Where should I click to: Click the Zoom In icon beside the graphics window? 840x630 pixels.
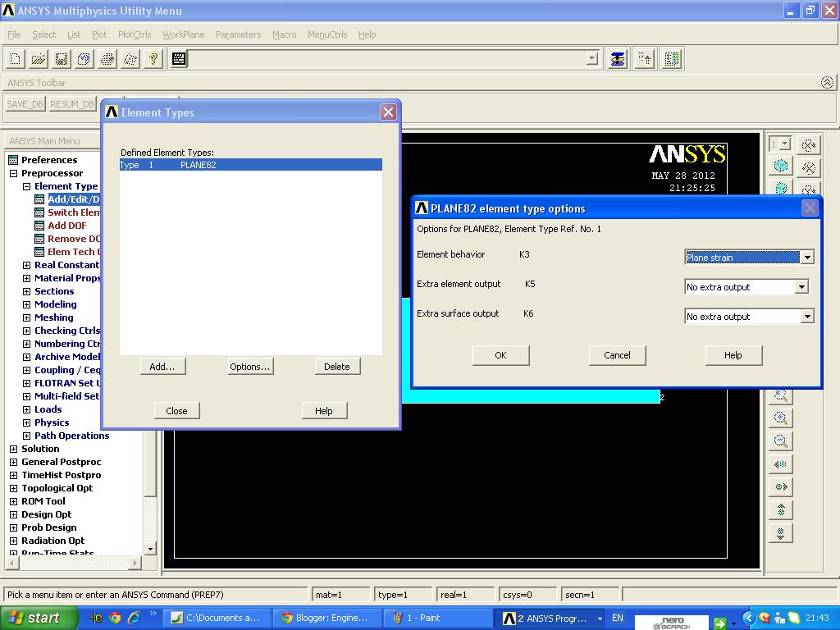tap(780, 441)
